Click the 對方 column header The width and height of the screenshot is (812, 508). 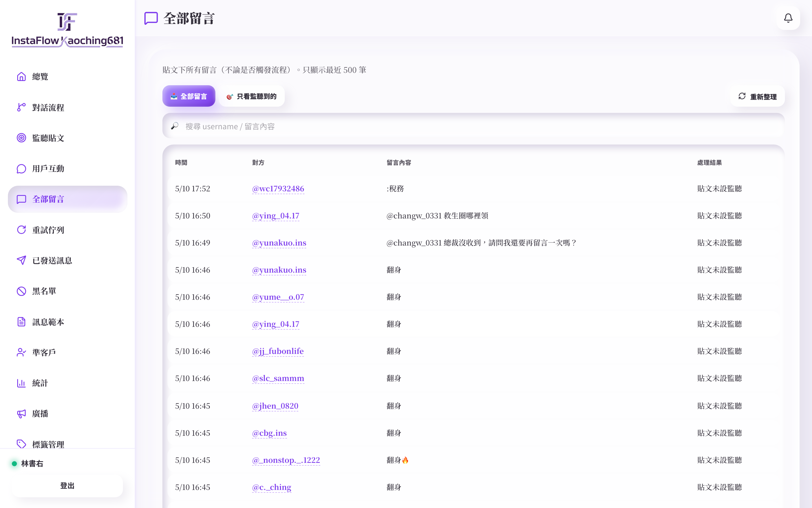tap(258, 163)
